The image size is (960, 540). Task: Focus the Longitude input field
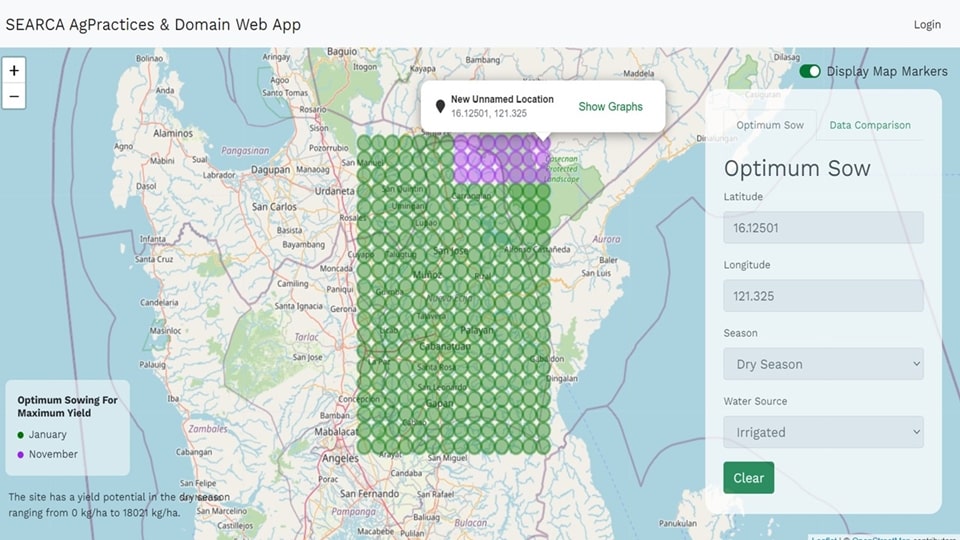click(823, 296)
